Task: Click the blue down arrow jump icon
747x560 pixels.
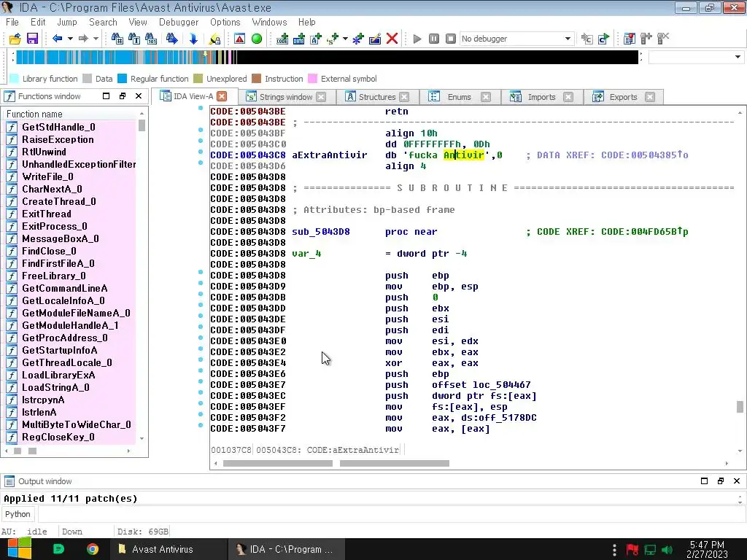Action: point(193,39)
